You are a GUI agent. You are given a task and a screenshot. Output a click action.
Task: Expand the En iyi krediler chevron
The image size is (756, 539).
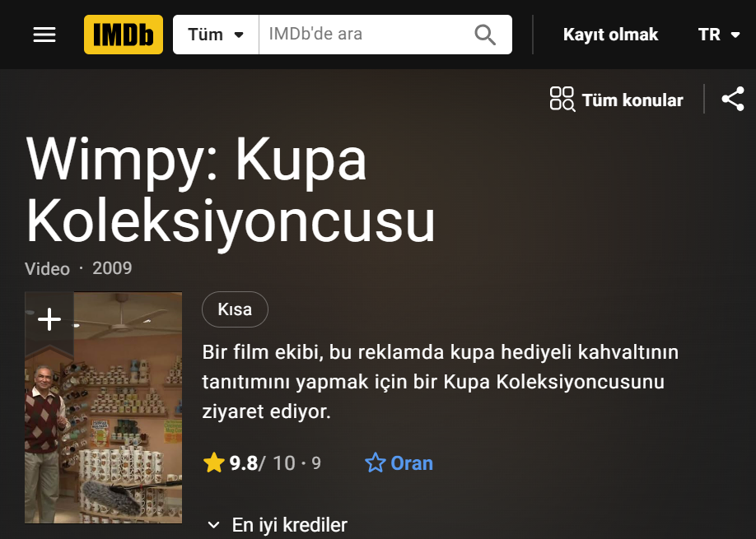click(213, 525)
